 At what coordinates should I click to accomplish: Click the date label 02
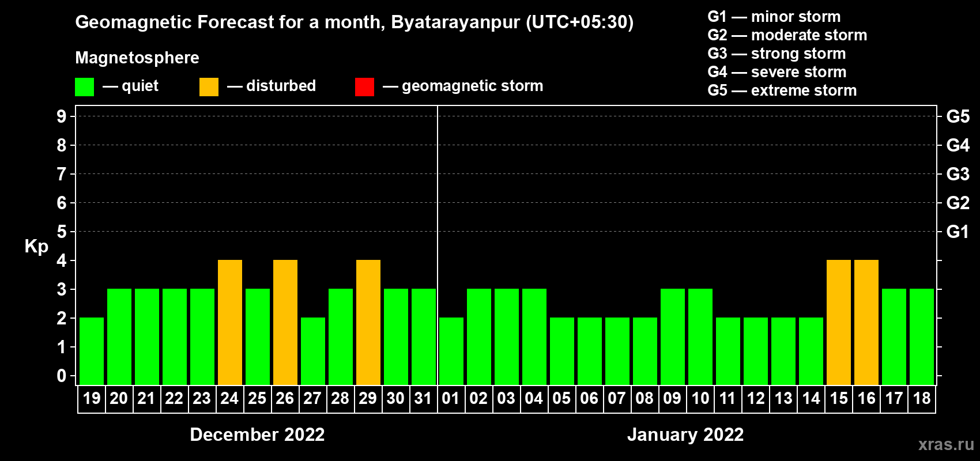click(478, 398)
